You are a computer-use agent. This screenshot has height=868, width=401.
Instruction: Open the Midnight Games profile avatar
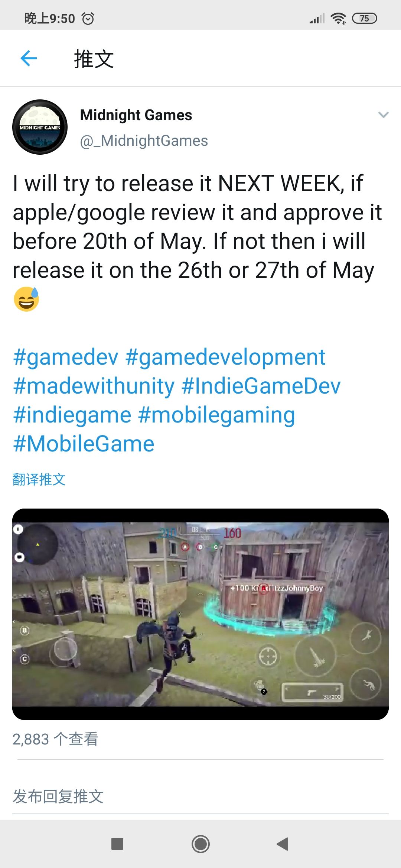[40, 127]
